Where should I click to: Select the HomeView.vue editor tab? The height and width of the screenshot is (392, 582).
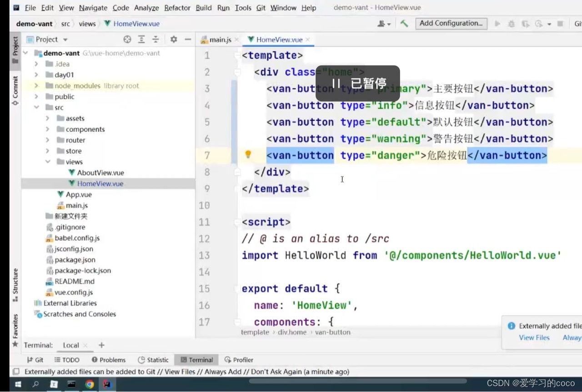pos(277,40)
